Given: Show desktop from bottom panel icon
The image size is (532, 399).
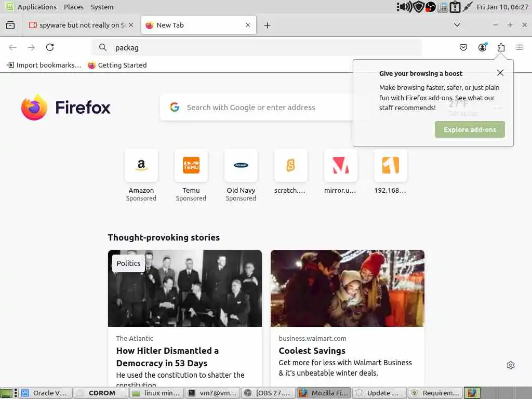Looking at the screenshot, I should click(6, 393).
